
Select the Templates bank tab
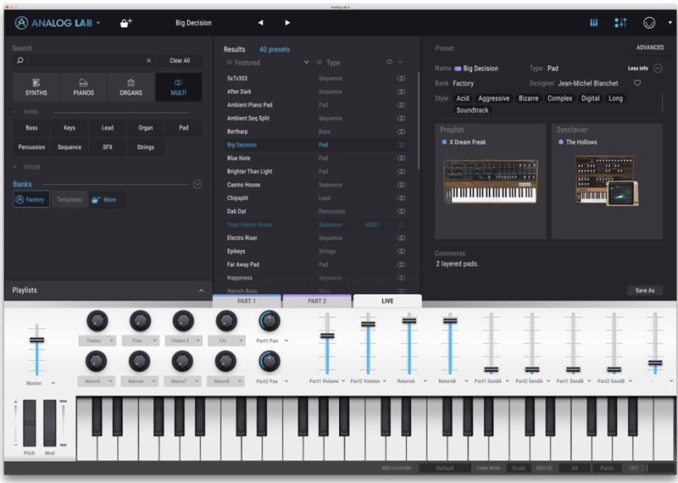coord(69,199)
